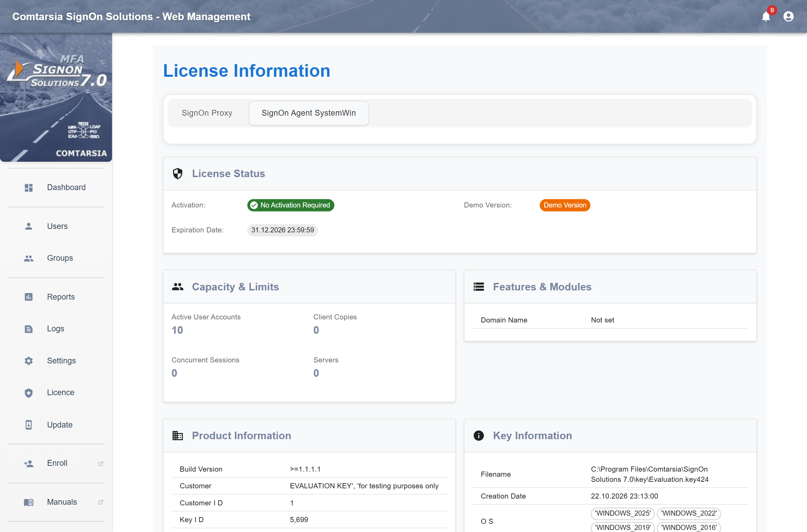Click the No Activation Required badge
This screenshot has height=532, width=807.
click(x=291, y=205)
